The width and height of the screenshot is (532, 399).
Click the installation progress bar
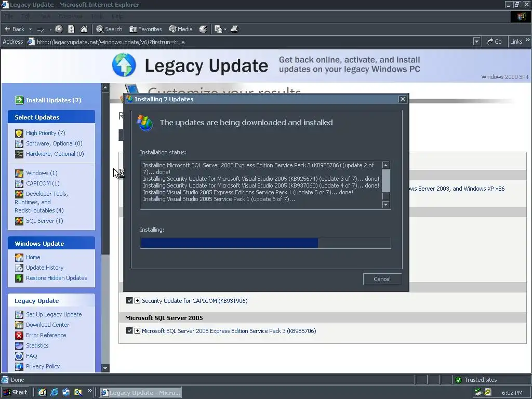click(x=265, y=243)
